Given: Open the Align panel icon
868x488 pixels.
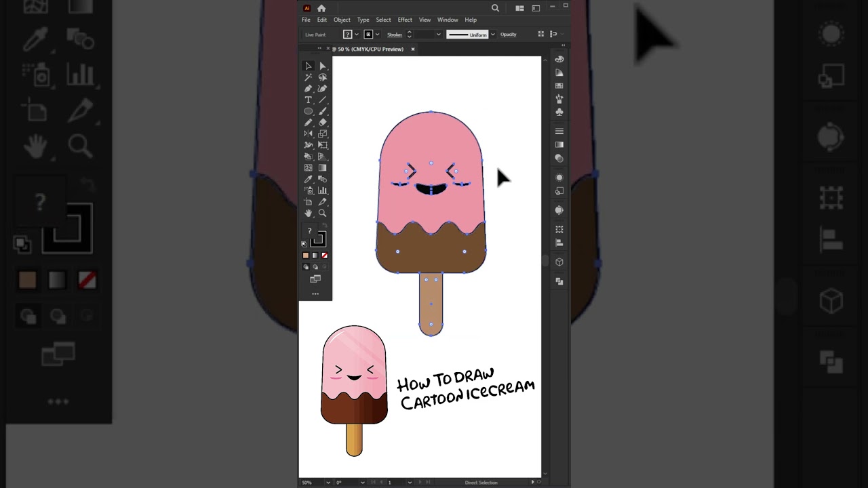Looking at the screenshot, I should pyautogui.click(x=559, y=243).
